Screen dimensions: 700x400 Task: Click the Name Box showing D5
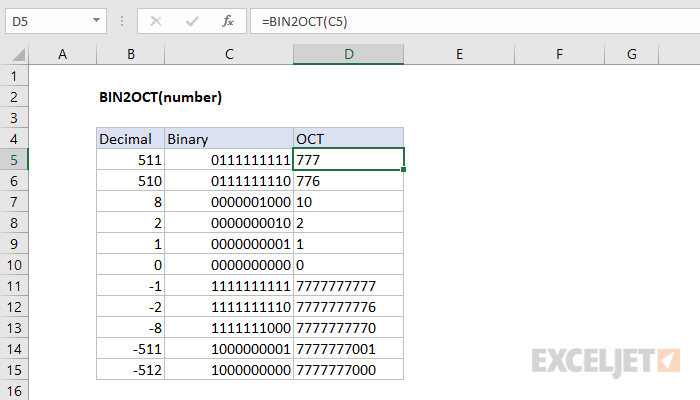[x=56, y=21]
